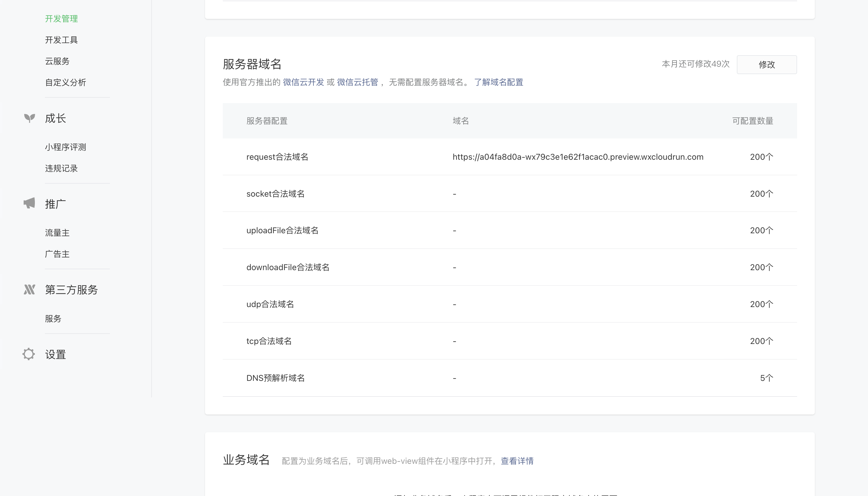Select 广告主 under 推广
The width and height of the screenshot is (868, 496).
click(x=57, y=254)
